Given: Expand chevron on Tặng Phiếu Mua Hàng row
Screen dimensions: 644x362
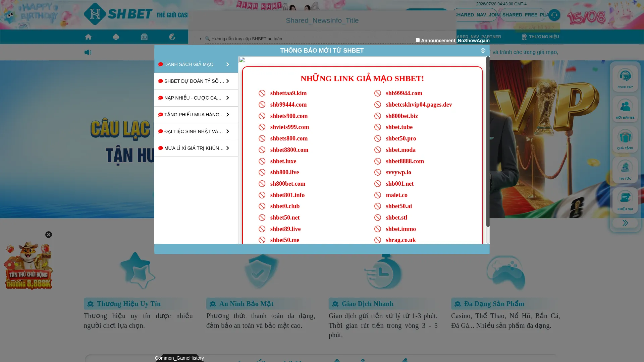Looking at the screenshot, I should click(228, 115).
